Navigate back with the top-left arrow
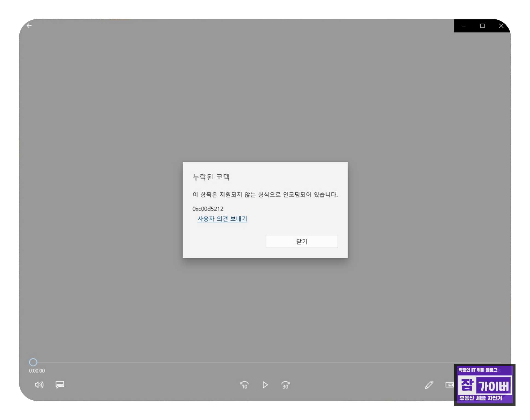This screenshot has height=420, width=530. 29,25
